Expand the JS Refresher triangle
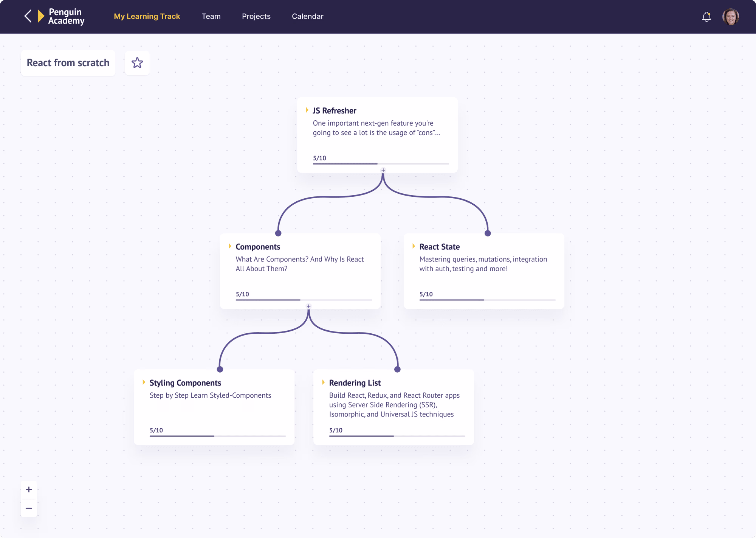Screen dimensions: 756x538 coord(307,110)
